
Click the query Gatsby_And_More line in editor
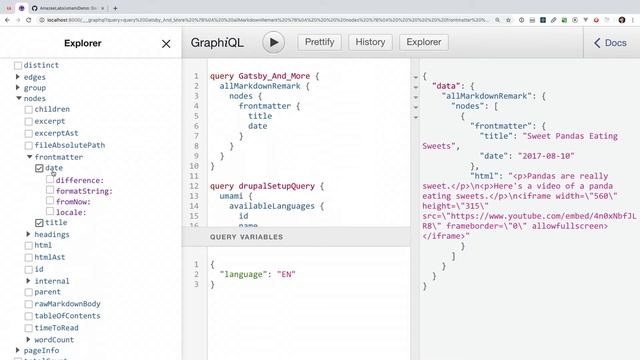(264, 76)
